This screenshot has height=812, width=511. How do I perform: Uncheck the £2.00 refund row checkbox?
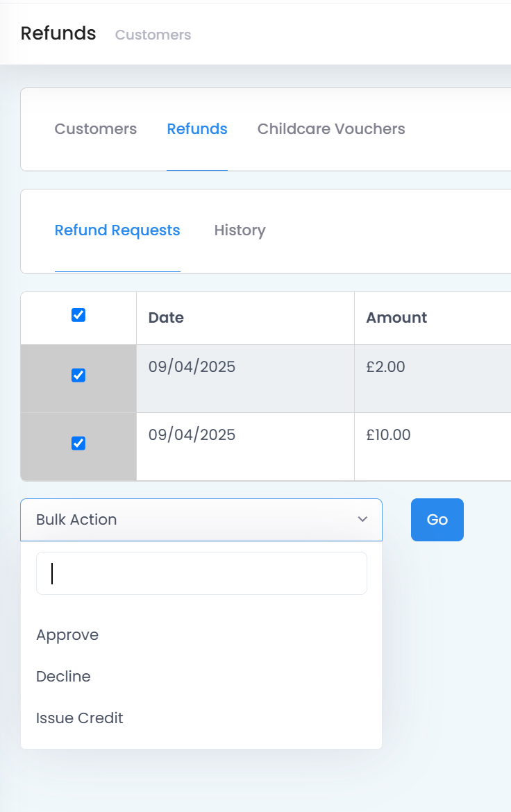coord(78,375)
